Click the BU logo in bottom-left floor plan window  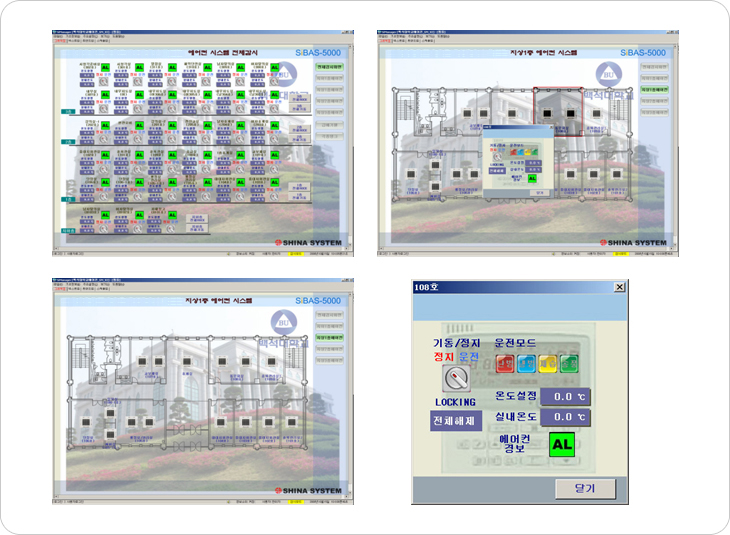tap(284, 322)
